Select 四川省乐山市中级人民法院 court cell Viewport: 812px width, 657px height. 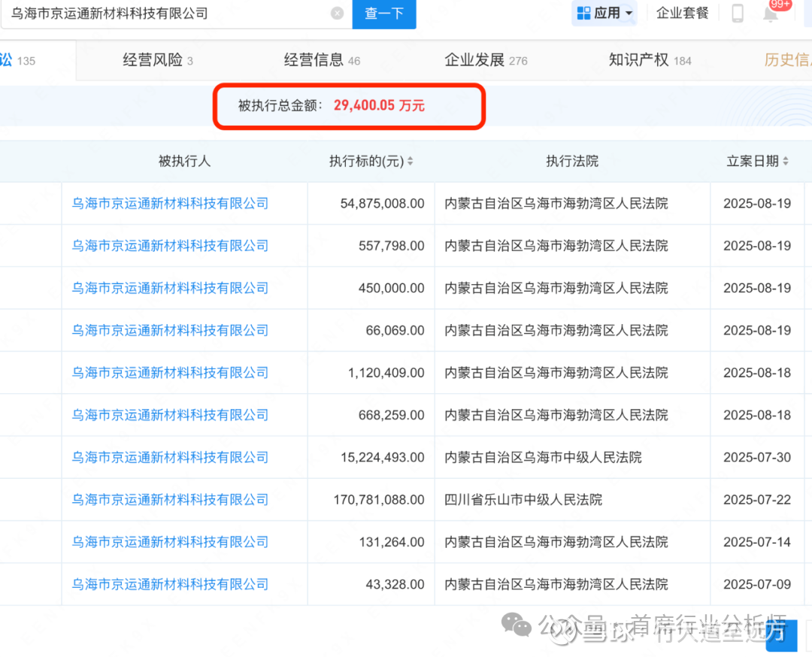(523, 500)
